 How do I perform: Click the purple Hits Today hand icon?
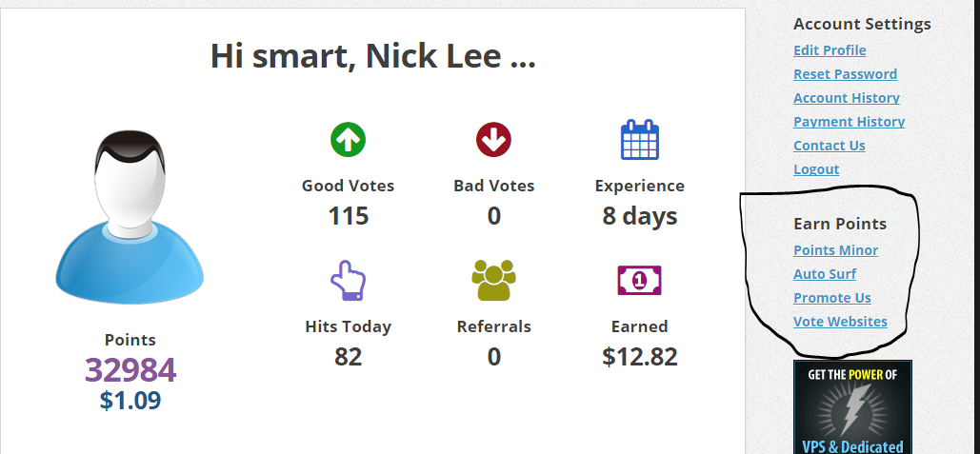coord(348,280)
